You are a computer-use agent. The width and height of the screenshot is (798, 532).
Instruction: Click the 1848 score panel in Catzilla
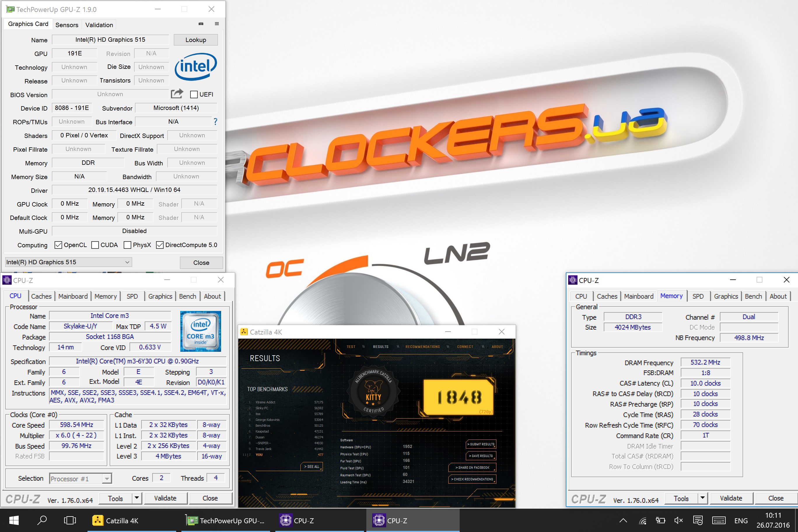click(459, 397)
